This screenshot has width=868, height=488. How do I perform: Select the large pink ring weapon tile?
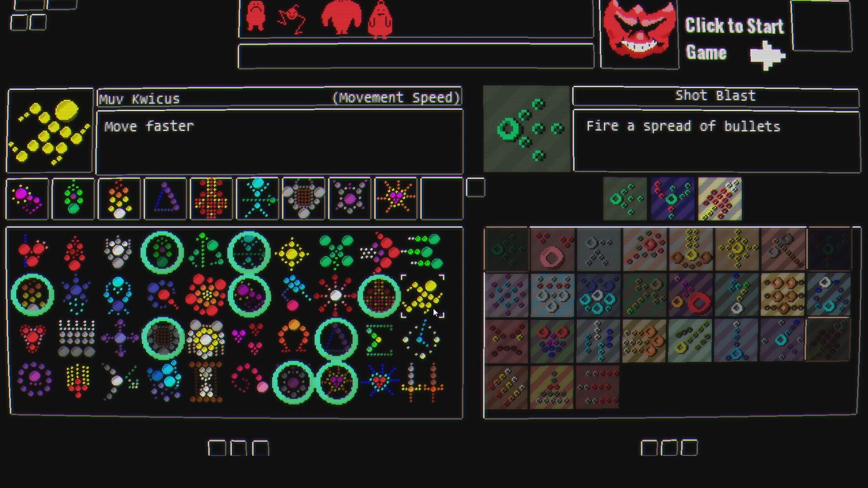pyautogui.click(x=552, y=249)
